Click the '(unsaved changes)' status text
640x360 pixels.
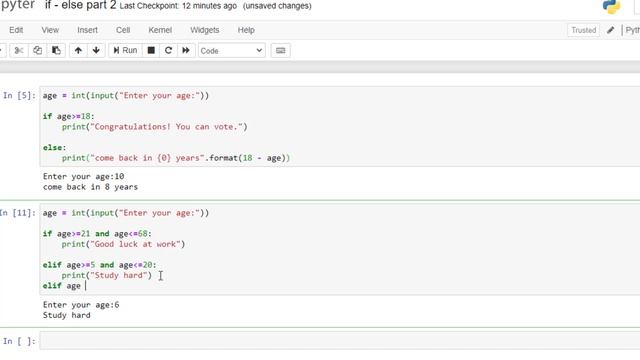pos(277,6)
